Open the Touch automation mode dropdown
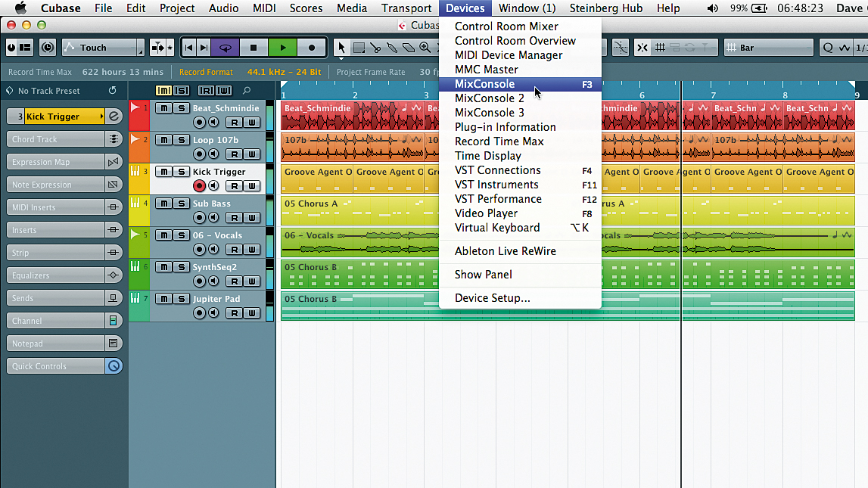Viewport: 868px width, 488px height. point(102,48)
